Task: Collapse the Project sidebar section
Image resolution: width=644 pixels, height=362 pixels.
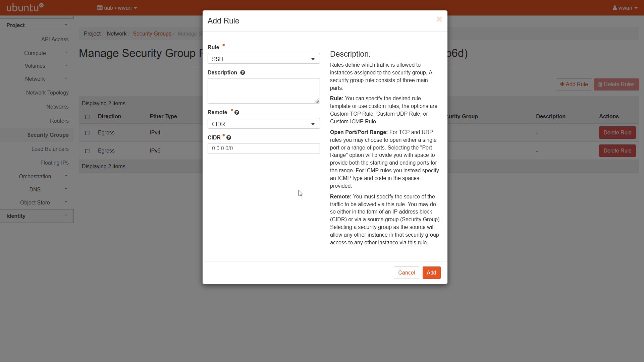Action: click(37, 25)
